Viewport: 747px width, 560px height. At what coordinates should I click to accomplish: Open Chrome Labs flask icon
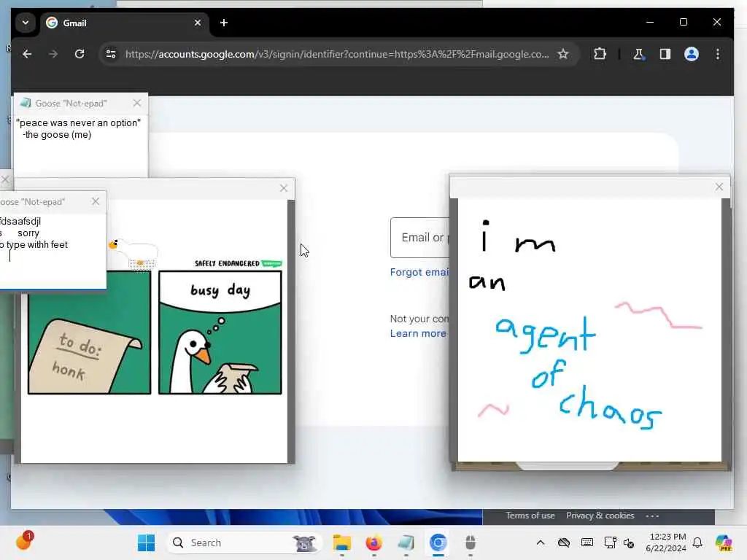click(x=638, y=54)
